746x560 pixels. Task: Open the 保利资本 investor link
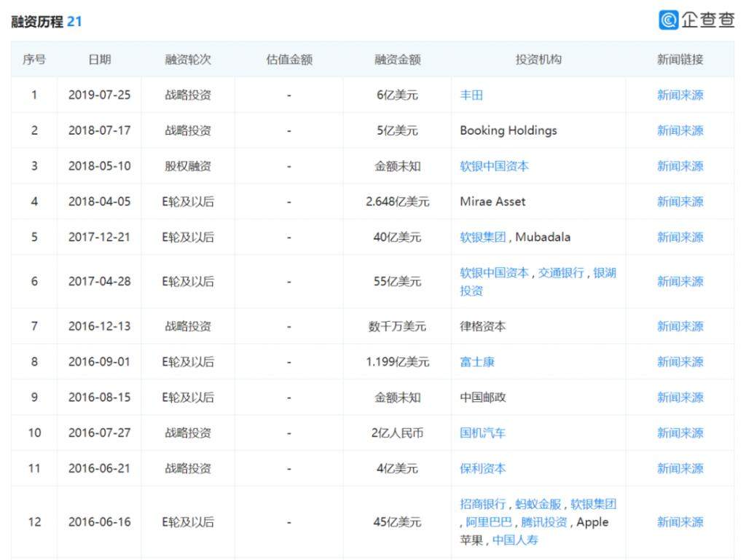[x=483, y=469]
